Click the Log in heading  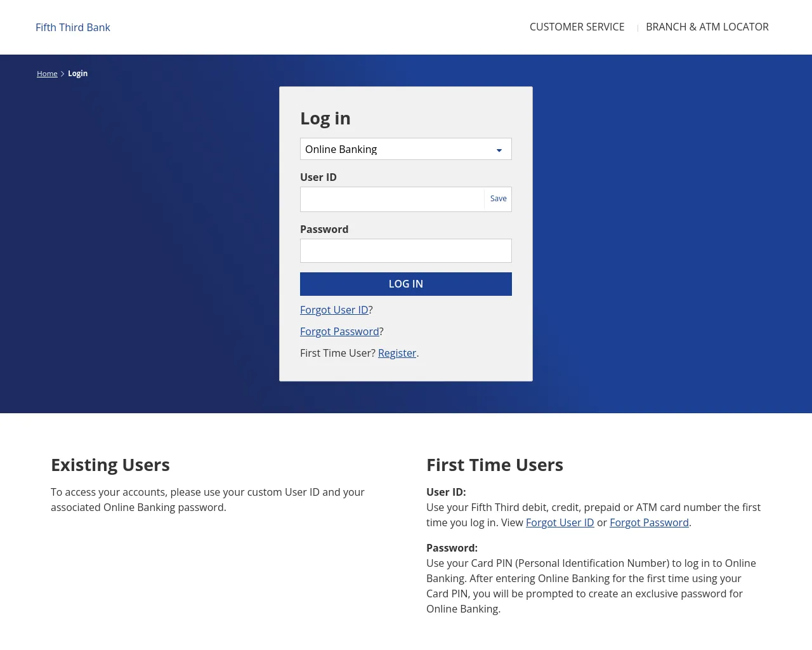tap(325, 119)
